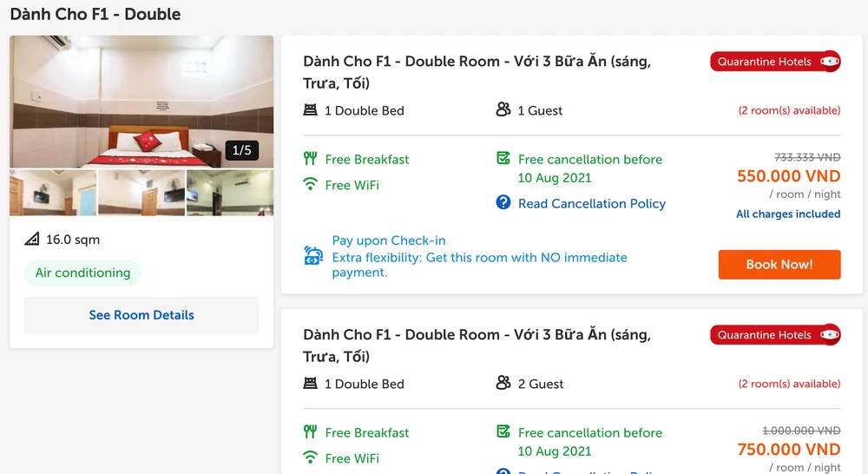Select the first small room thumbnail

[x=53, y=193]
